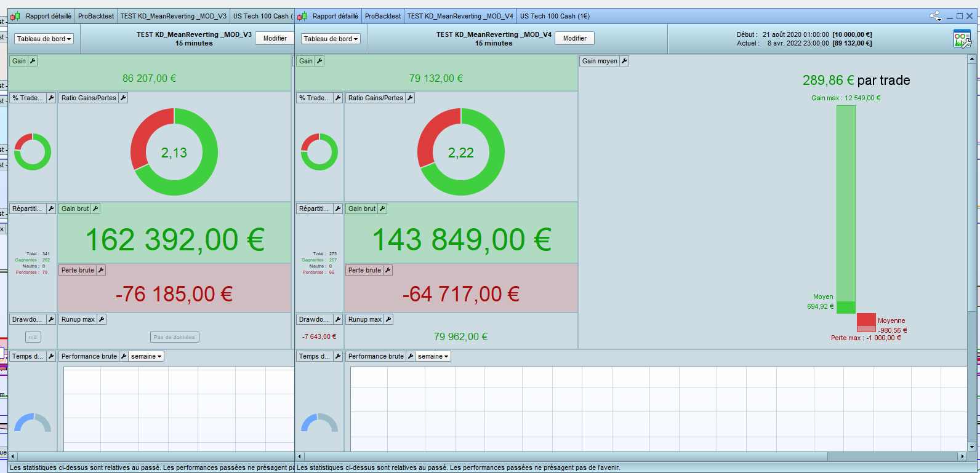The height and width of the screenshot is (473, 980).
Task: Open the Gain moyen wrench settings
Action: tap(624, 61)
